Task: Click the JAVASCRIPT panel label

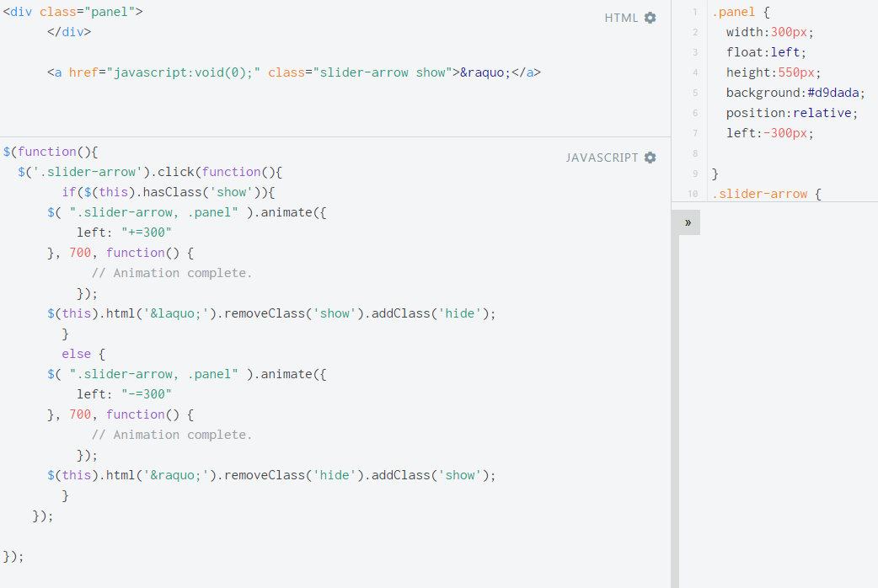Action: tap(602, 158)
